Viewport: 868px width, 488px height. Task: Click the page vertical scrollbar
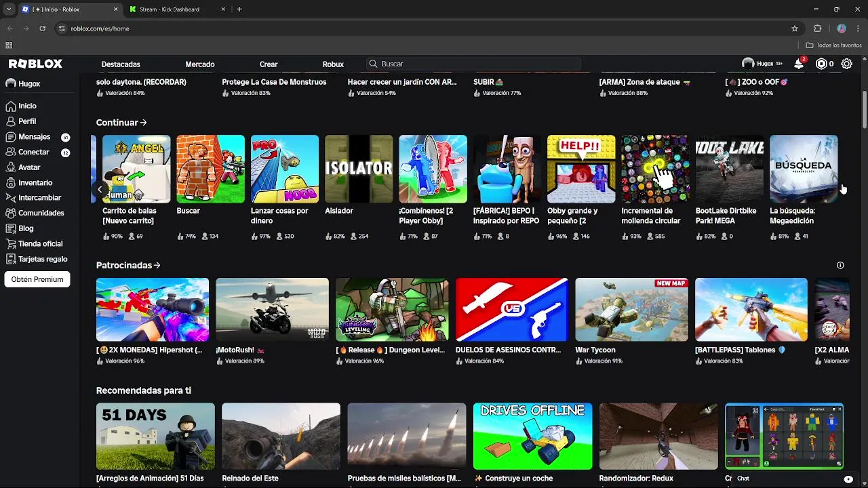(864, 108)
